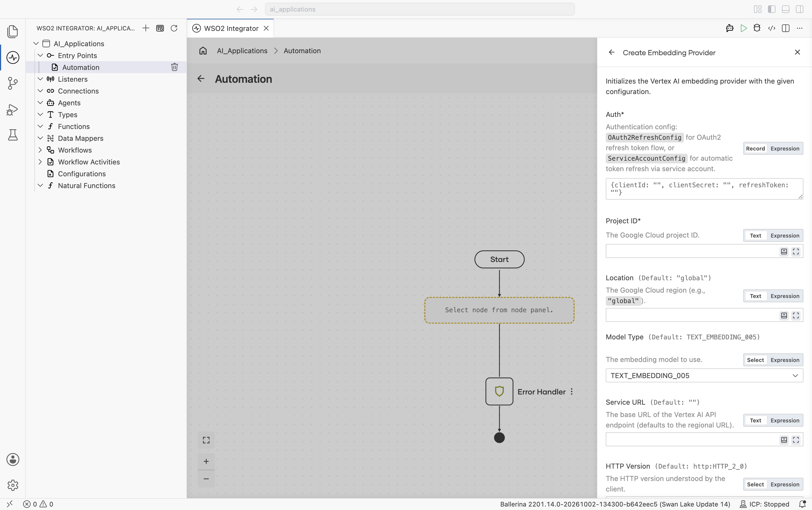
Task: Open the Accounts icon in the activity bar
Action: click(x=13, y=459)
